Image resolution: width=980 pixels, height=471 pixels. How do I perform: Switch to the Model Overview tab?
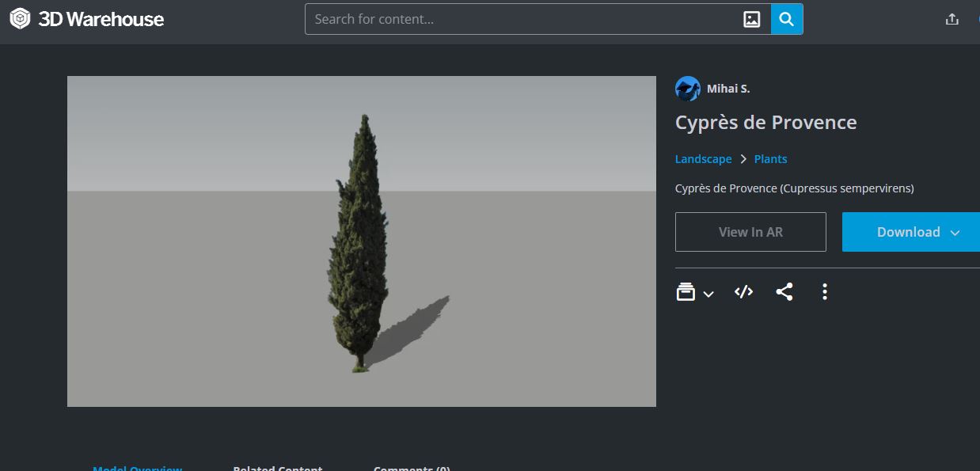pyautogui.click(x=138, y=468)
